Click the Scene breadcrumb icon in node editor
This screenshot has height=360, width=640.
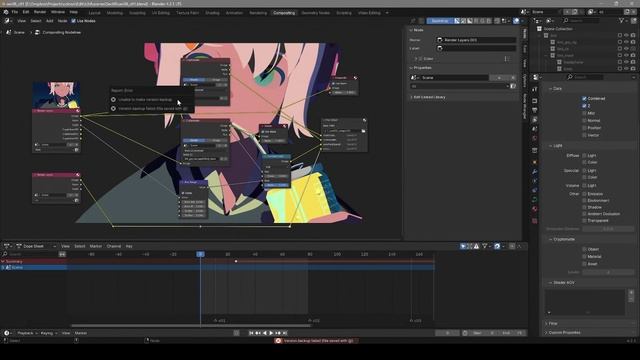point(9,32)
